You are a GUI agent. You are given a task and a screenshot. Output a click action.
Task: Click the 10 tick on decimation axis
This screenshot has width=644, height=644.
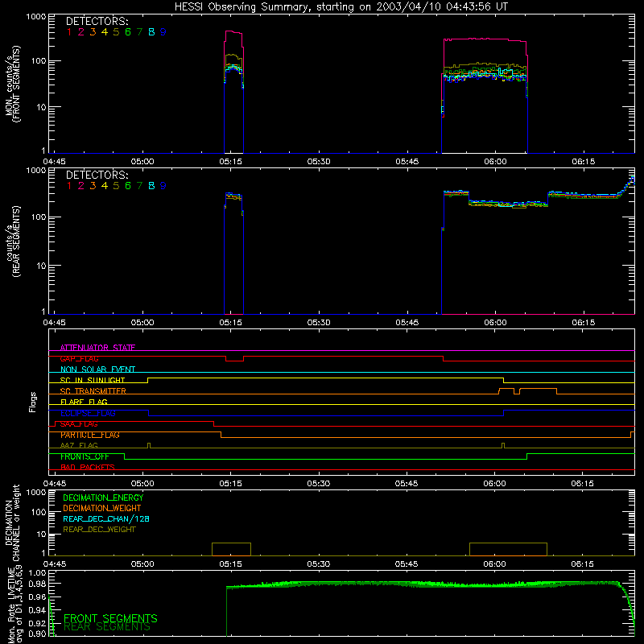click(42, 535)
